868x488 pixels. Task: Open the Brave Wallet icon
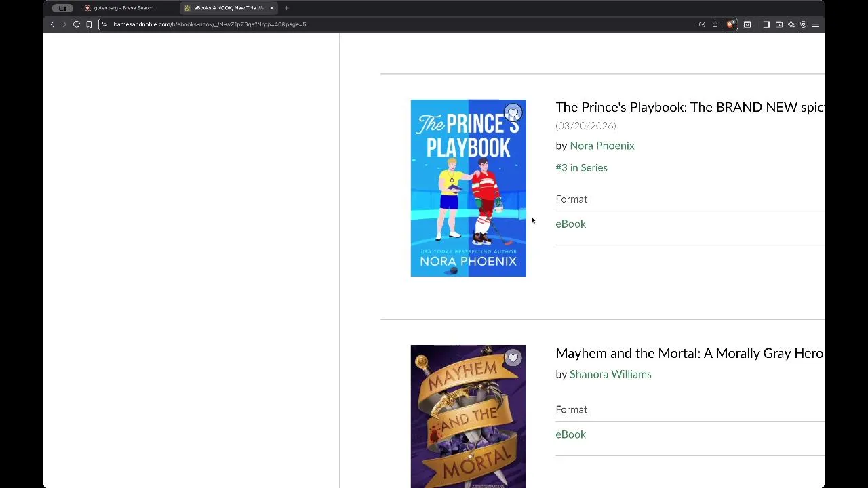click(779, 24)
